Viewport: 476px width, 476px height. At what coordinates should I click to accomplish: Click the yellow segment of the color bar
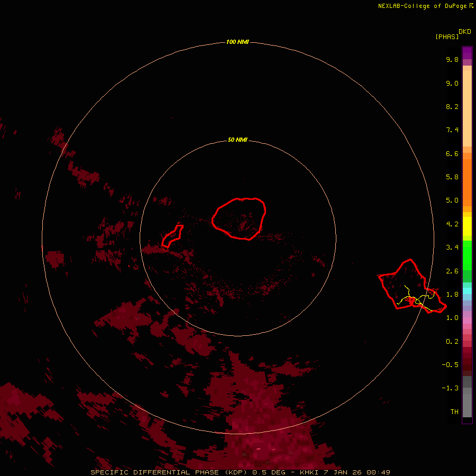pyautogui.click(x=467, y=226)
